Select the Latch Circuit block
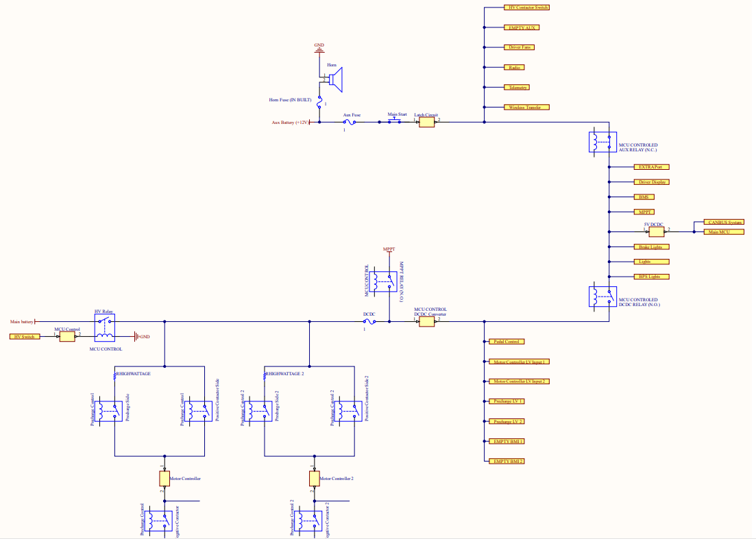This screenshot has width=756, height=541. (x=427, y=123)
